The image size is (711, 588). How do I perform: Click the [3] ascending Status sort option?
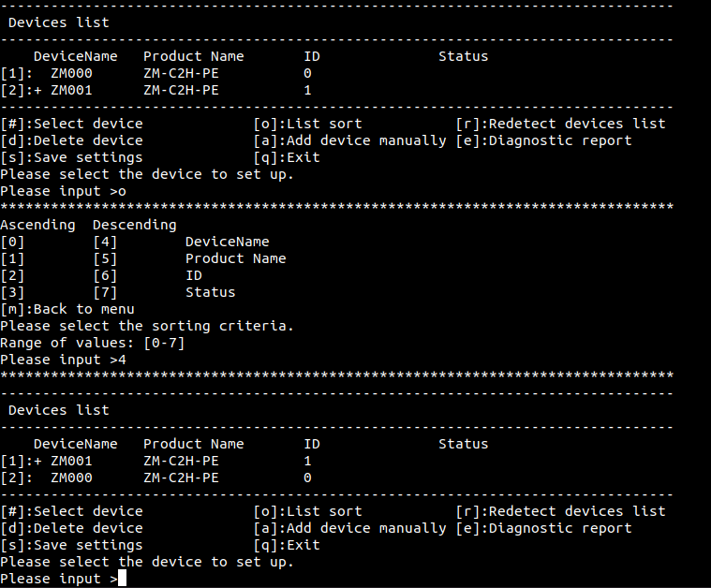coord(12,292)
